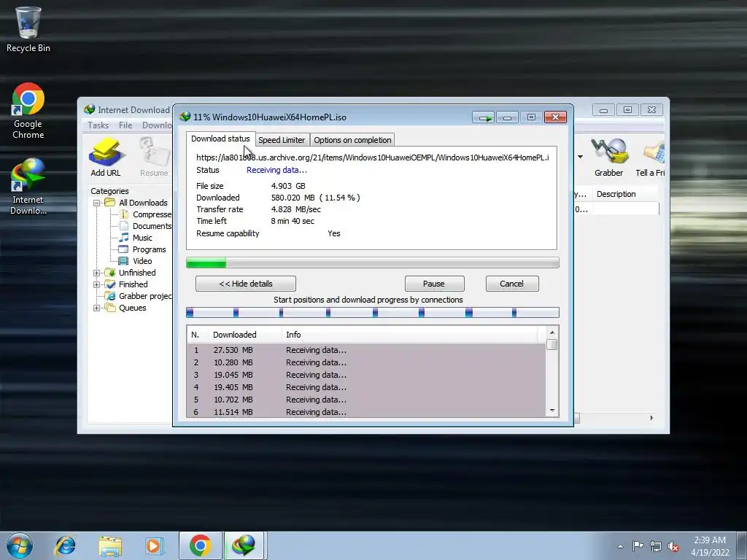Open the Tasks menu
Screen dimensions: 747x560
tap(98, 125)
